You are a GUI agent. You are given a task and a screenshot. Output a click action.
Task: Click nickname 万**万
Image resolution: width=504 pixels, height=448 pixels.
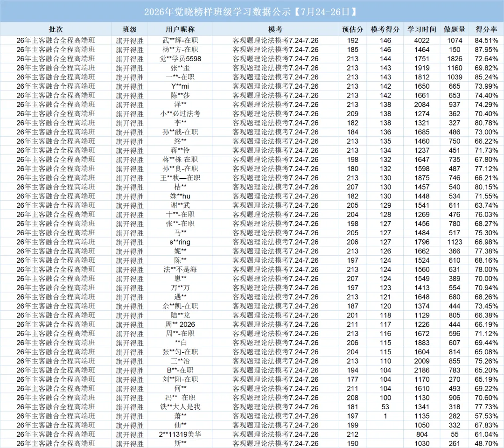(180, 287)
